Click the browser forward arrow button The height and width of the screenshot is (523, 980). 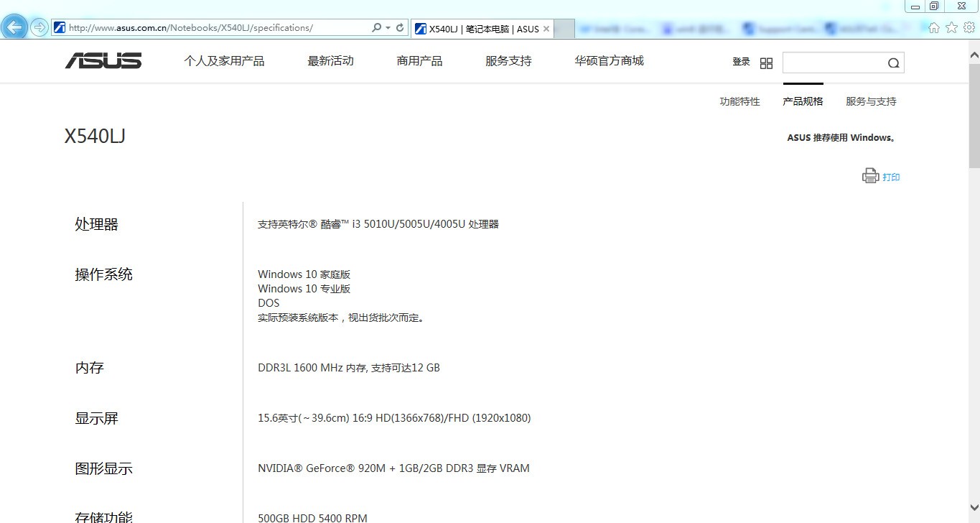click(x=39, y=28)
